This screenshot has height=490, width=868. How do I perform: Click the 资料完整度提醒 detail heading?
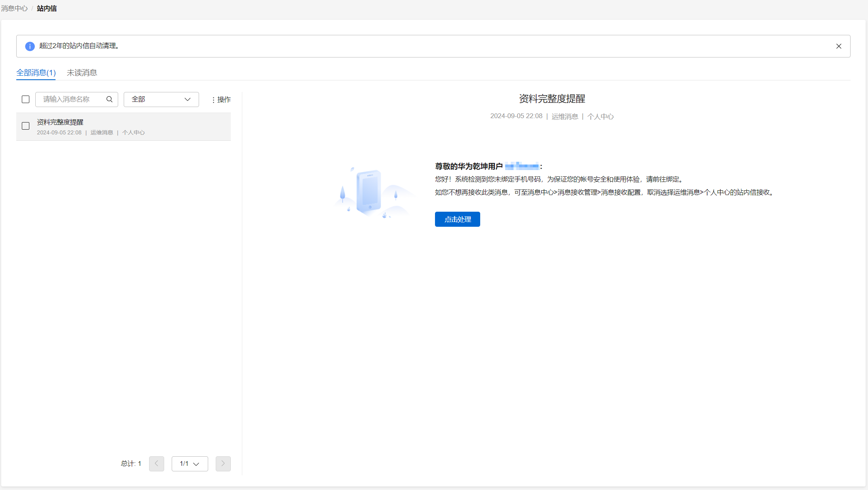click(x=552, y=99)
